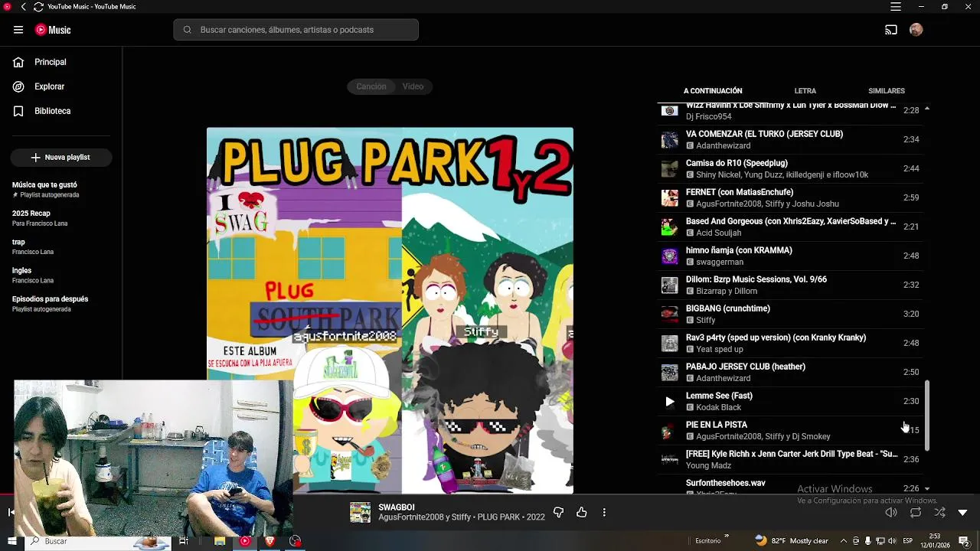Open artist Adanthewizard under VA COMENZAR
Screen dimensions: 980x551
point(724,145)
